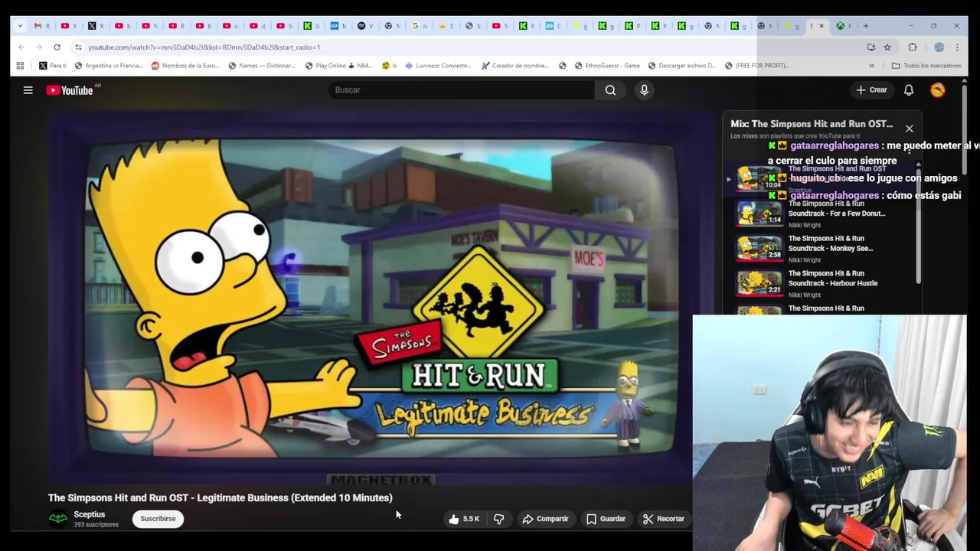Open the Luvvoice: Convierte bookmark
Image resolution: width=980 pixels, height=551 pixels.
click(438, 65)
